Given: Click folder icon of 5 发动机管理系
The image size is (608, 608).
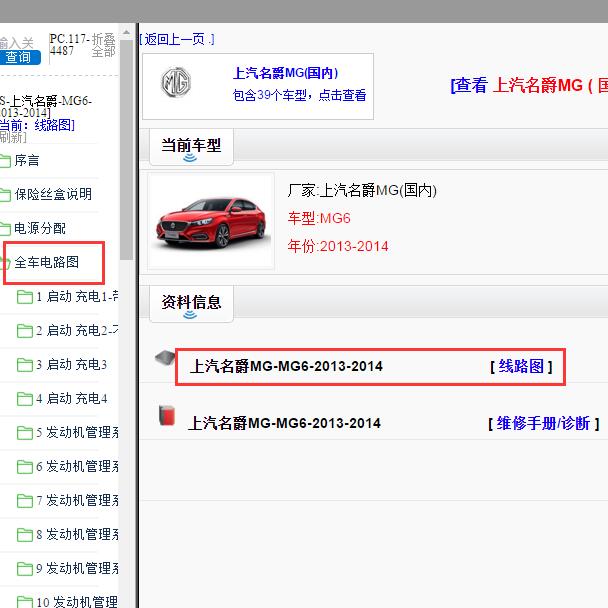Looking at the screenshot, I should (x=25, y=433).
